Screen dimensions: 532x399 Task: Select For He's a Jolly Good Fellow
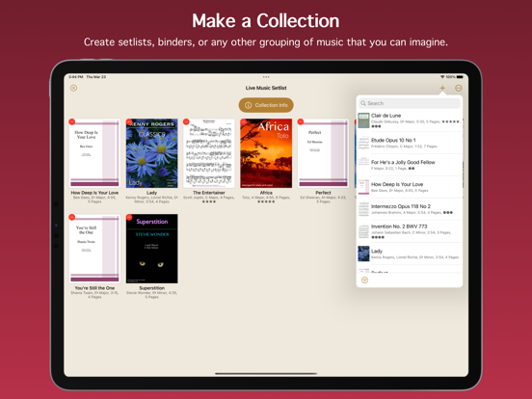tap(410, 165)
